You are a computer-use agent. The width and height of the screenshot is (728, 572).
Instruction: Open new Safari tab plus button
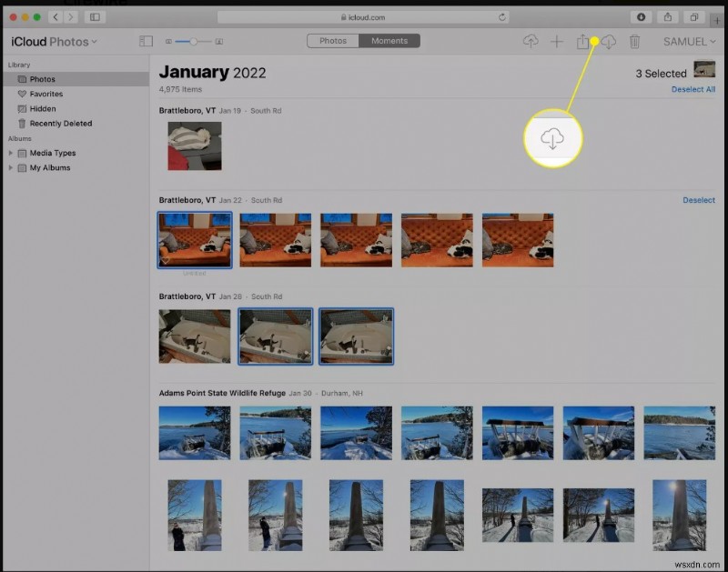tap(717, 20)
